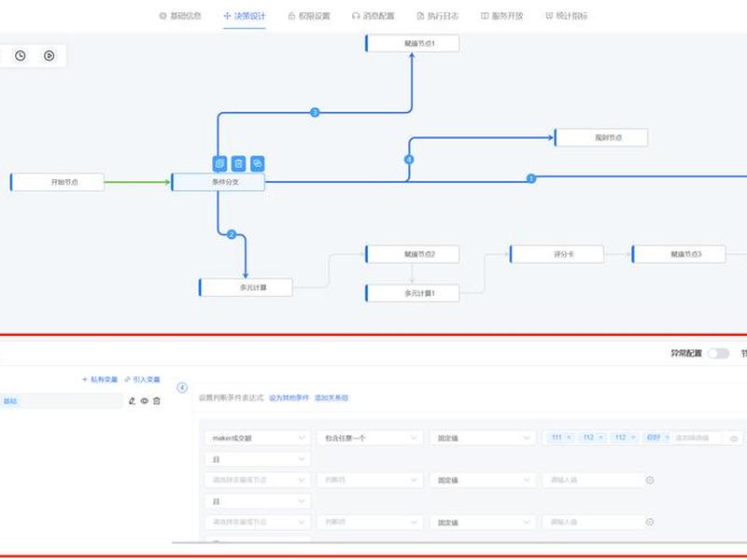The image size is (747, 560).
Task: Click branch badge 3 on line to 赋值节点1
Action: tap(315, 112)
